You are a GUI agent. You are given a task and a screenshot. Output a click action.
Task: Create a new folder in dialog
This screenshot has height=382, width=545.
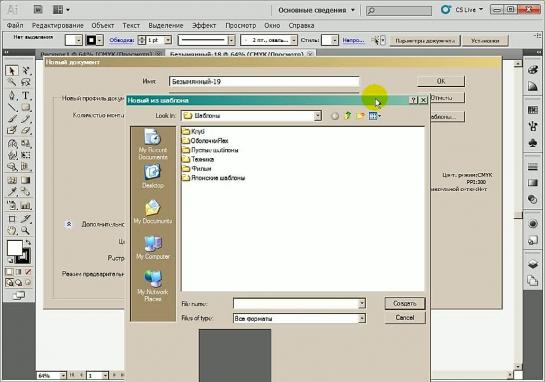(360, 116)
